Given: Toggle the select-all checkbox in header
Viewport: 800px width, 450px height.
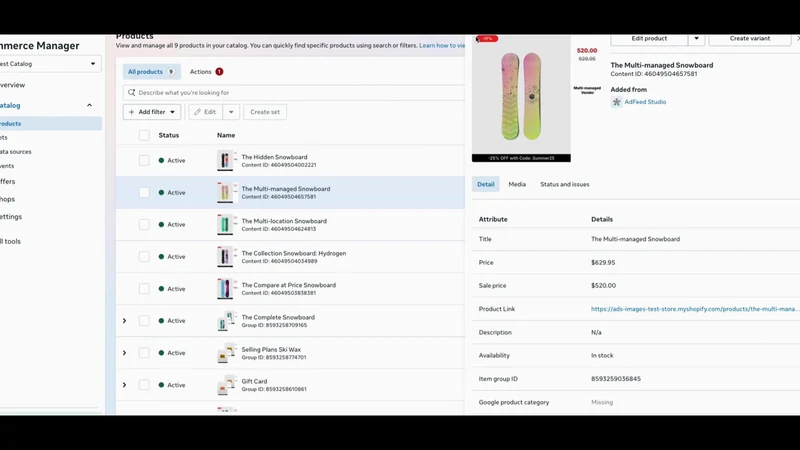Looking at the screenshot, I should (x=144, y=135).
